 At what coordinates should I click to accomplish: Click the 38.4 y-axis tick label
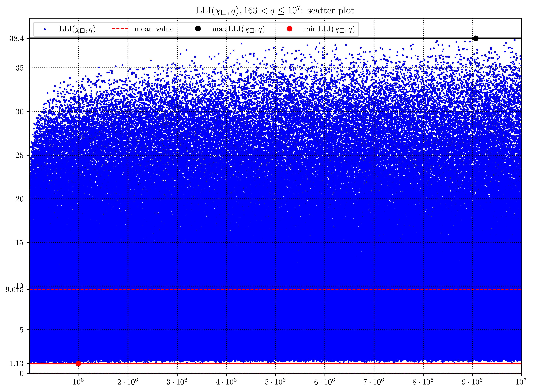pyautogui.click(x=17, y=38)
